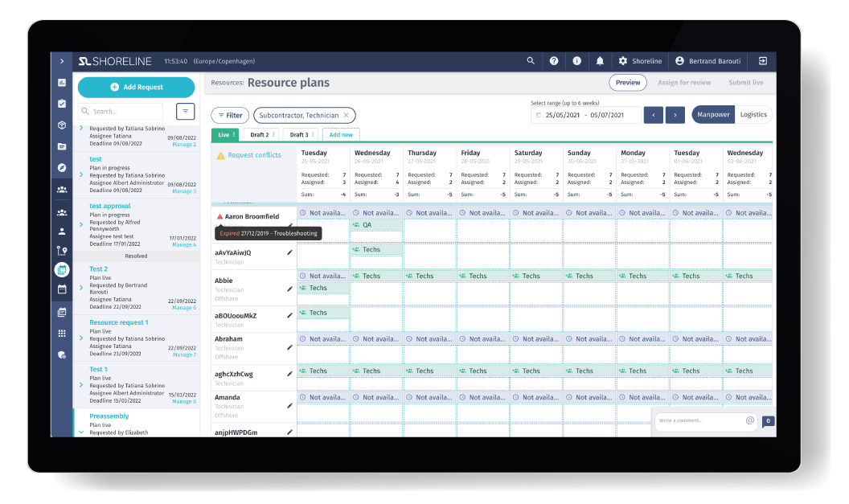Open the search magnifier in top bar
The height and width of the screenshot is (504, 849).
[531, 61]
